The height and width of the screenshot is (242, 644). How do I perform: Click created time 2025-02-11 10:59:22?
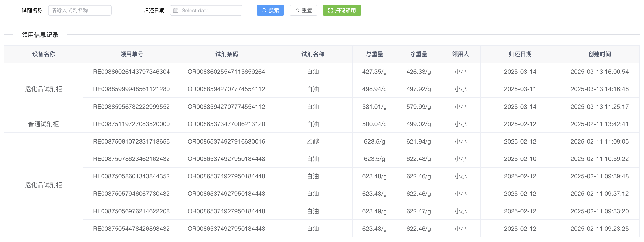pos(600,159)
